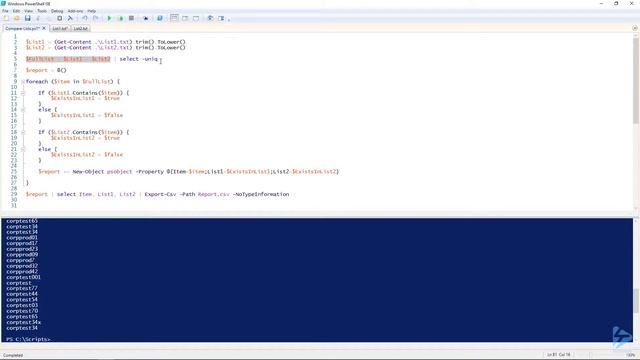Clear the console pane icon
This screenshot has height=360, width=640.
[70, 18]
